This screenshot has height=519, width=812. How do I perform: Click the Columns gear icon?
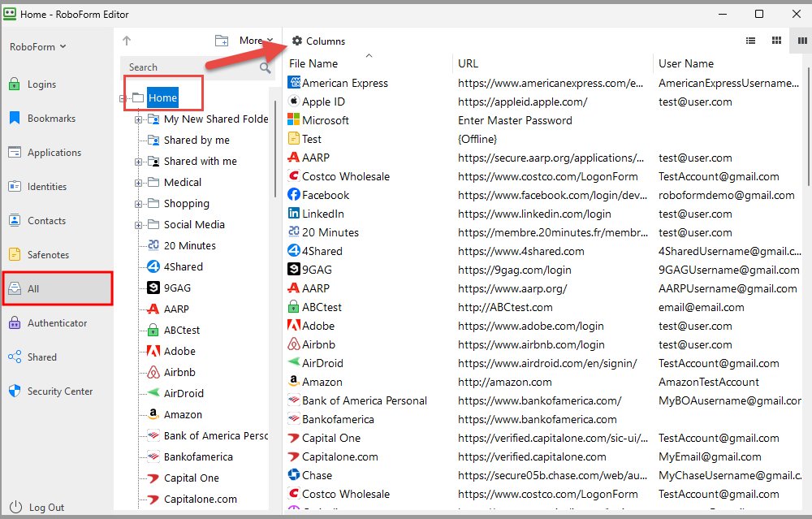coord(297,41)
